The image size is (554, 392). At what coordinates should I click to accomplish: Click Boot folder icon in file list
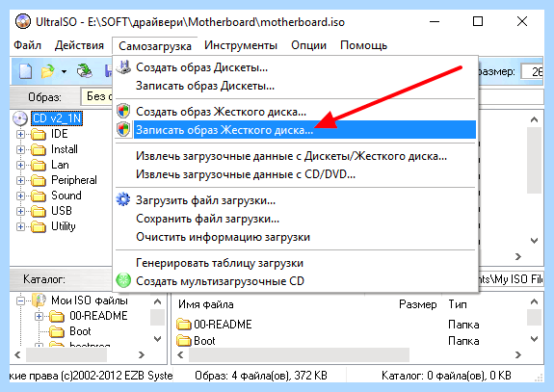(x=184, y=340)
